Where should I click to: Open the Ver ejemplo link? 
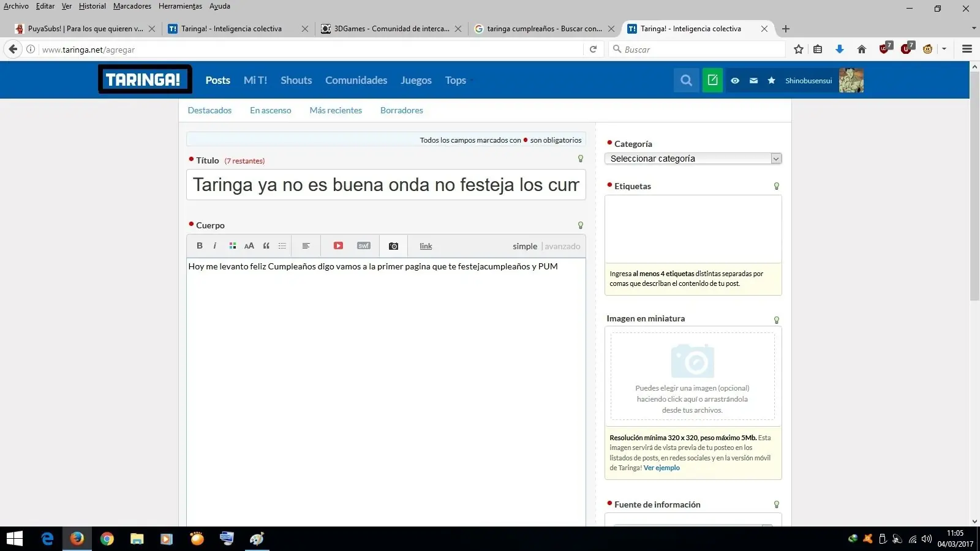[x=661, y=468]
